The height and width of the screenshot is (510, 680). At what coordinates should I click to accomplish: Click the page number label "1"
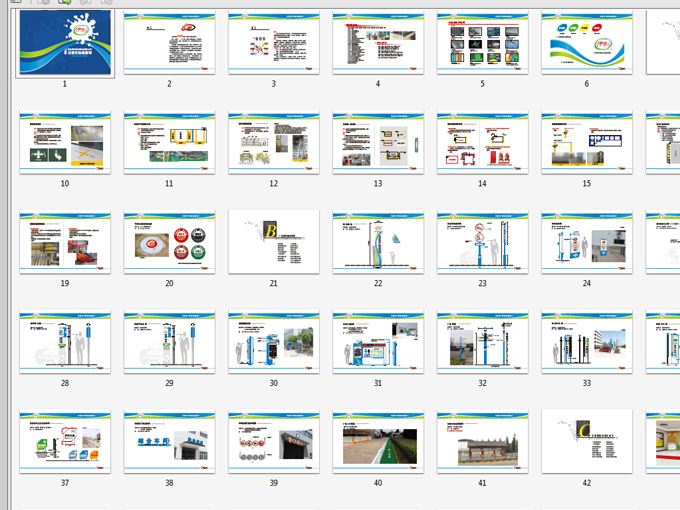pos(65,84)
